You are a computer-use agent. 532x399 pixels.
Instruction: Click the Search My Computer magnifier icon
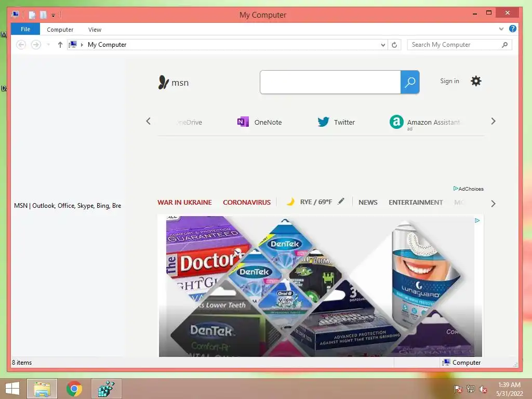tap(505, 45)
